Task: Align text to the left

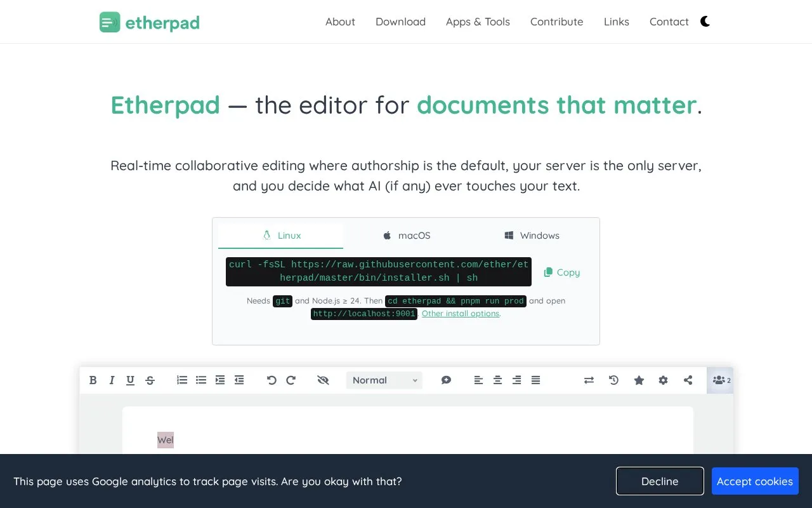Action: pyautogui.click(x=478, y=380)
